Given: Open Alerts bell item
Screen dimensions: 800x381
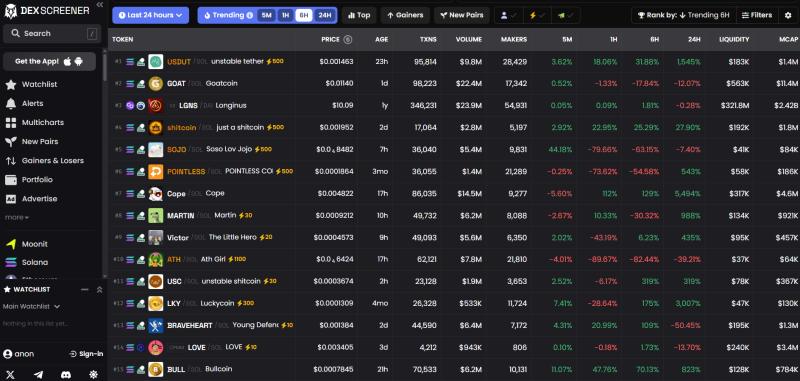Looking at the screenshot, I should click(x=24, y=103).
